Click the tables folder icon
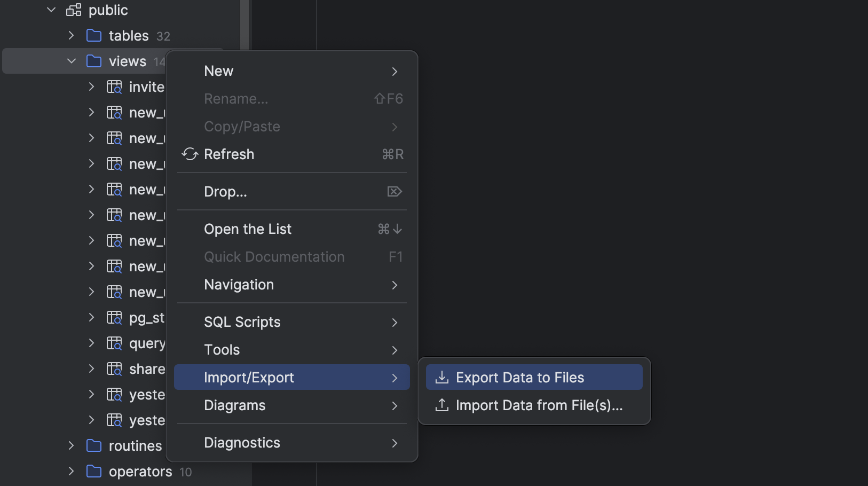This screenshot has height=486, width=868. [94, 36]
